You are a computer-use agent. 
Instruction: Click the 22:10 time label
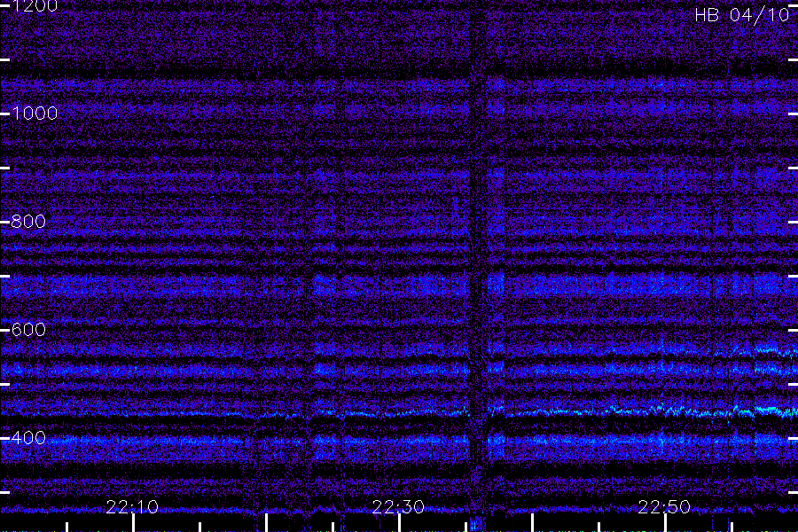(132, 506)
